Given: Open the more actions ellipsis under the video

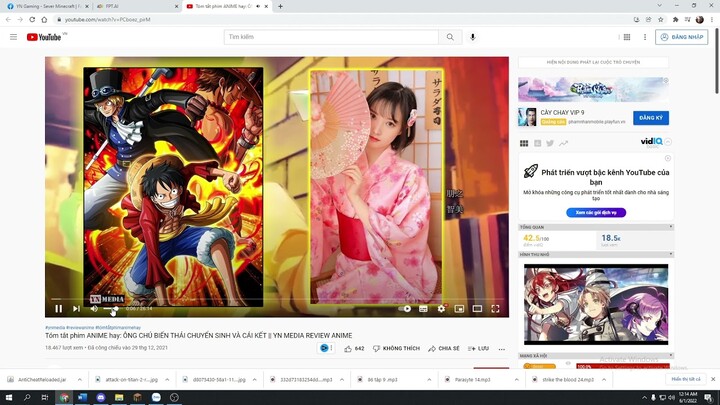Looking at the screenshot, I should click(x=501, y=349).
